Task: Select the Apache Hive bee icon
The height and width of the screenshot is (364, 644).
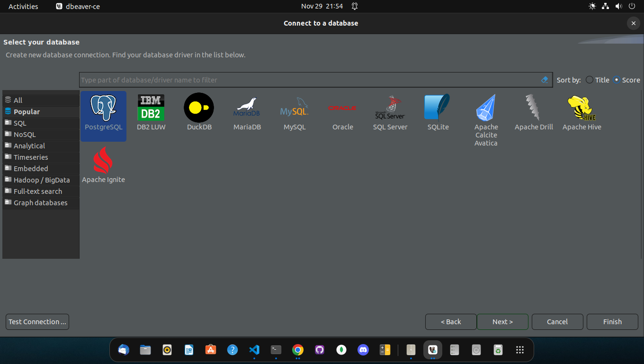Action: click(581, 108)
